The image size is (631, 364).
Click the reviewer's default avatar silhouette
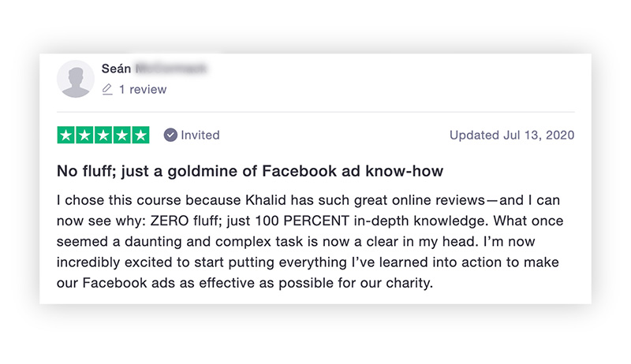pos(76,79)
